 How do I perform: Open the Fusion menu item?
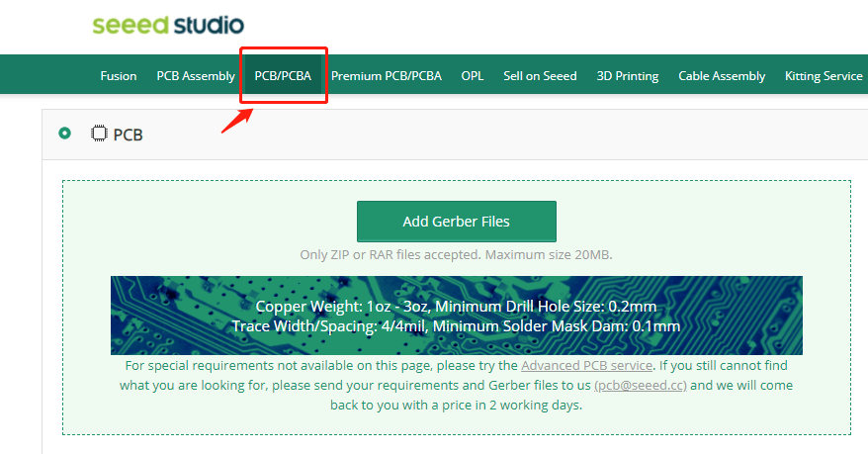pos(119,76)
